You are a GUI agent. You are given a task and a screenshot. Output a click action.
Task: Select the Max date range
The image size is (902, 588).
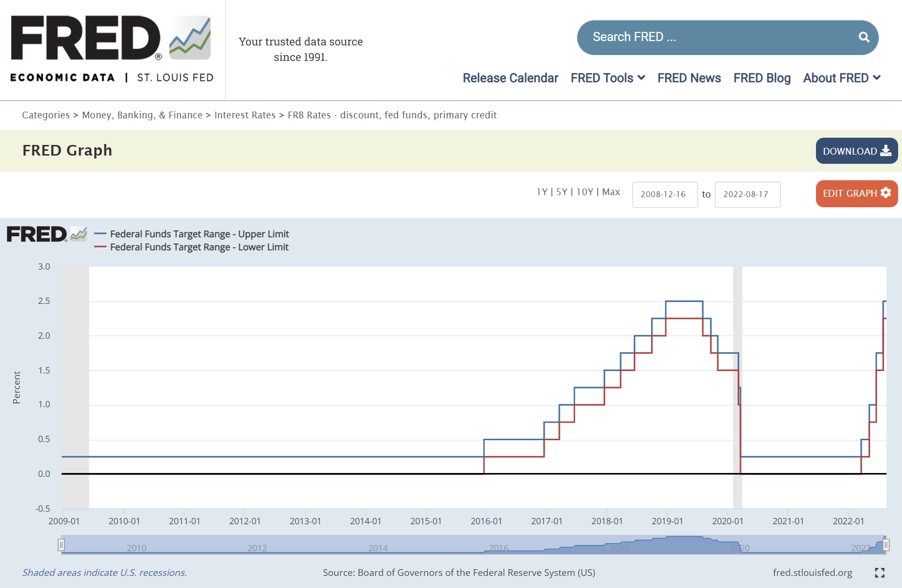click(611, 192)
